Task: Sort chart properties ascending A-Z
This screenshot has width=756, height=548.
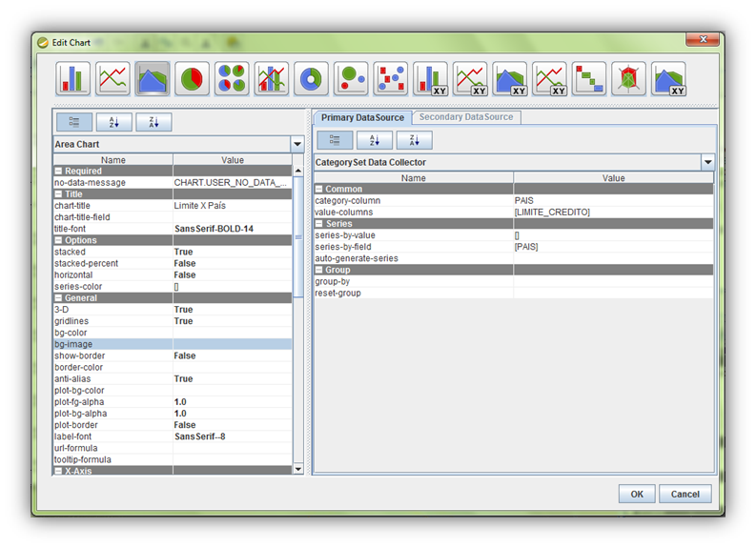Action: click(x=114, y=122)
